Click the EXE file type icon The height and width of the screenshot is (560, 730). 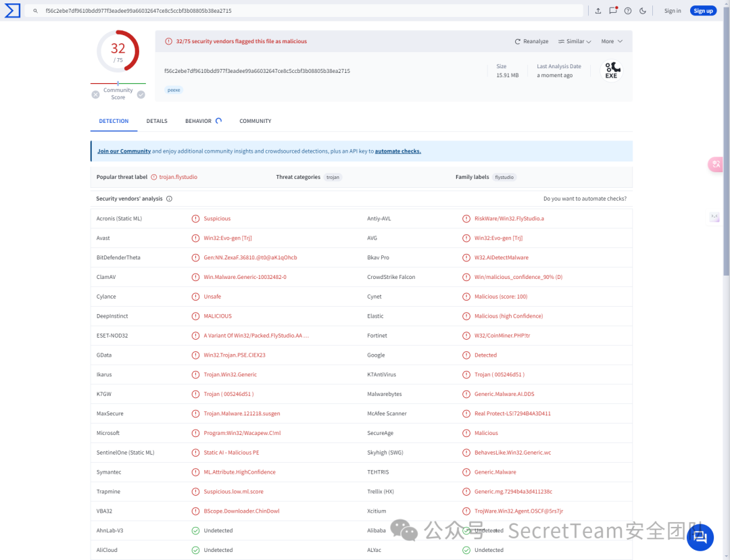point(611,71)
